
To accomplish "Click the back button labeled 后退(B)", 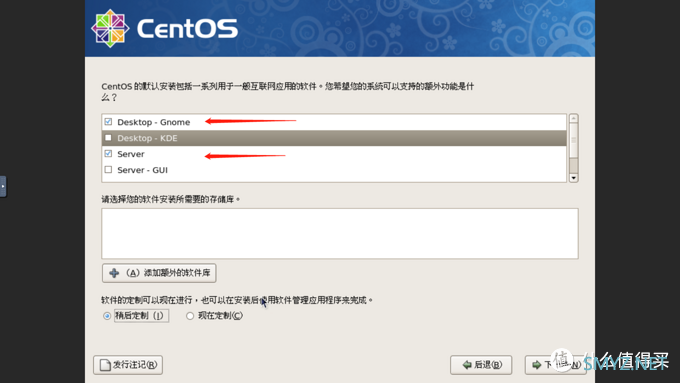I will click(x=481, y=365).
